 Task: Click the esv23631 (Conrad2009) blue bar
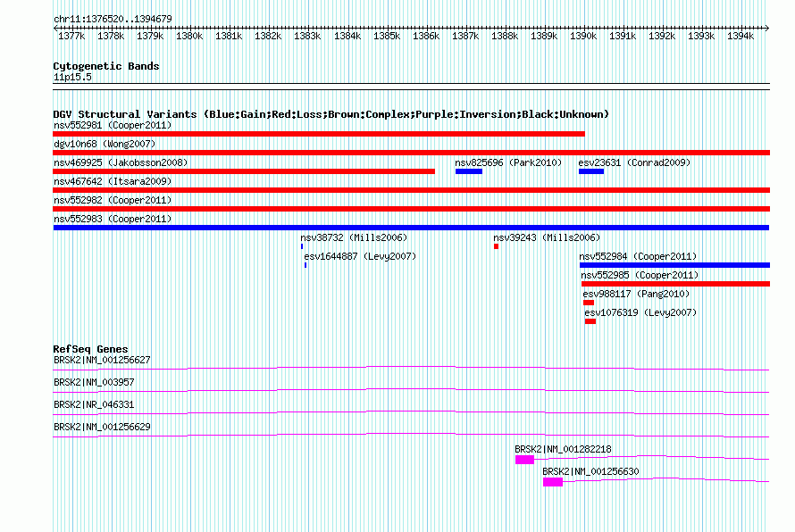coord(591,171)
